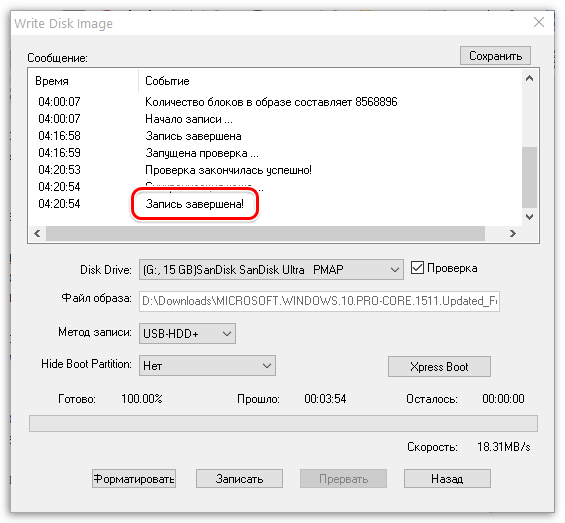Click the Xpress Boot button
565x523 pixels.
point(439,367)
